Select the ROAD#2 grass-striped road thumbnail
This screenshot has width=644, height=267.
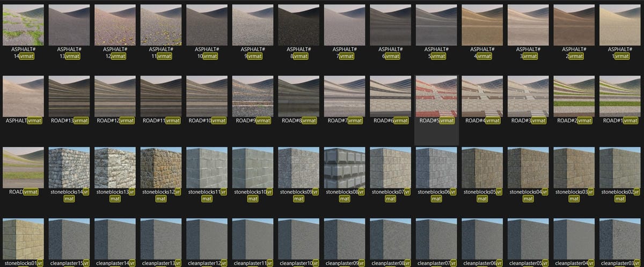[x=574, y=96]
